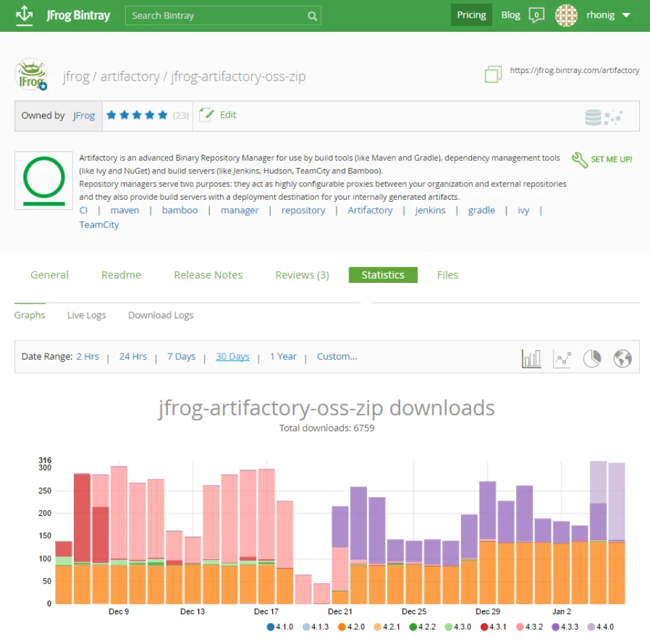Switch to line chart view
This screenshot has width=650, height=644.
tap(562, 358)
